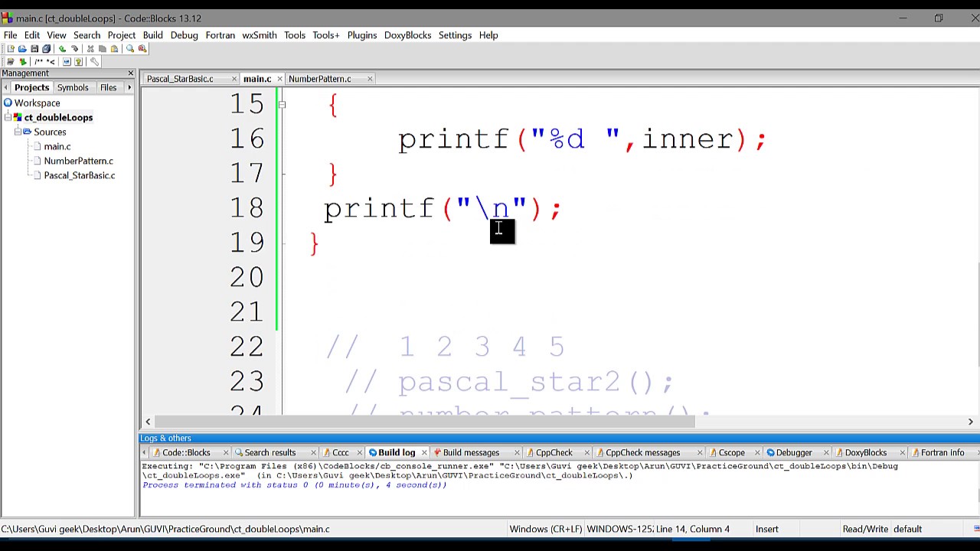The width and height of the screenshot is (980, 551).
Task: Open the Build menu
Action: coord(152,35)
